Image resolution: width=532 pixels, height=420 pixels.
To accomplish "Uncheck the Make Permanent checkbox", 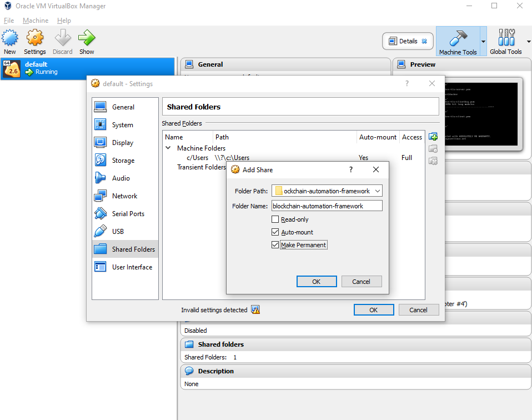I will [x=275, y=245].
